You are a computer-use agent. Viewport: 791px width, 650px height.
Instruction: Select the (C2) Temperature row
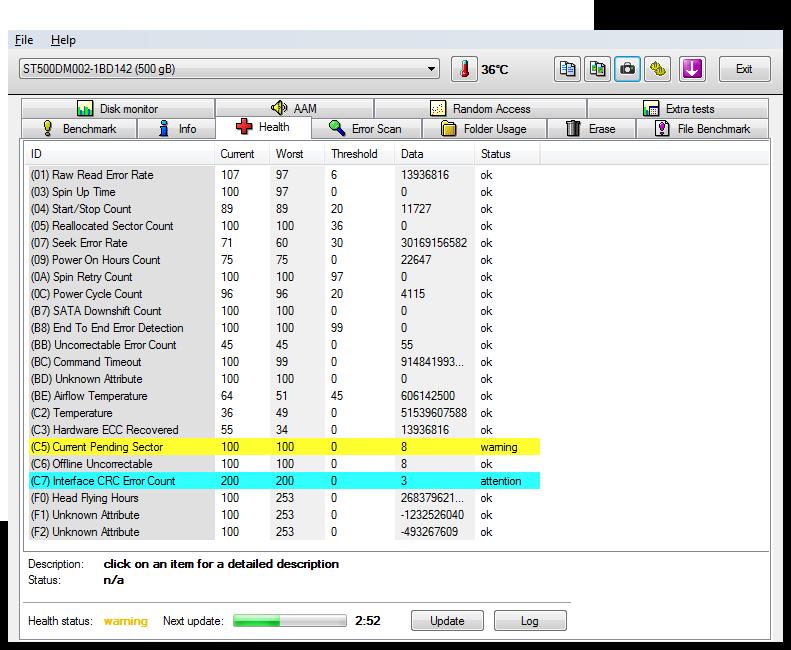[285, 413]
